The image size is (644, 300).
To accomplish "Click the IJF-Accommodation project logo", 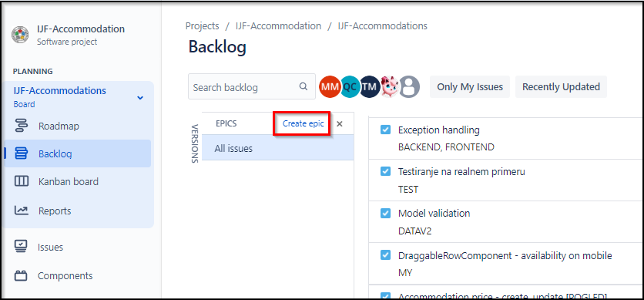I will coord(20,35).
